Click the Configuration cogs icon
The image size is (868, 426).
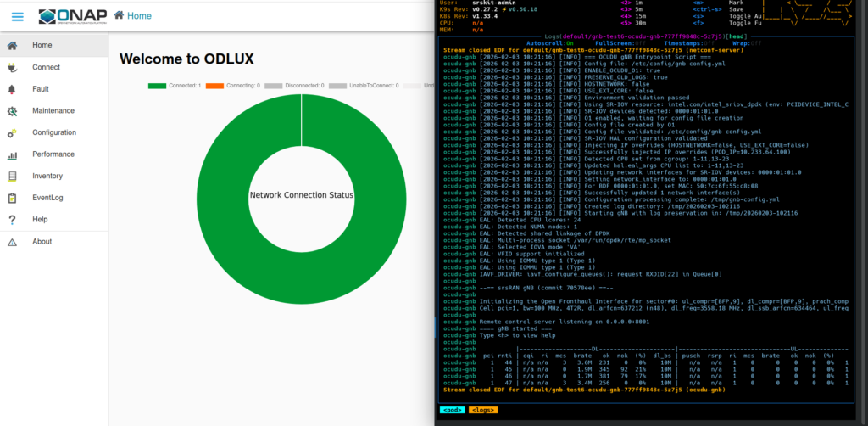coord(12,133)
